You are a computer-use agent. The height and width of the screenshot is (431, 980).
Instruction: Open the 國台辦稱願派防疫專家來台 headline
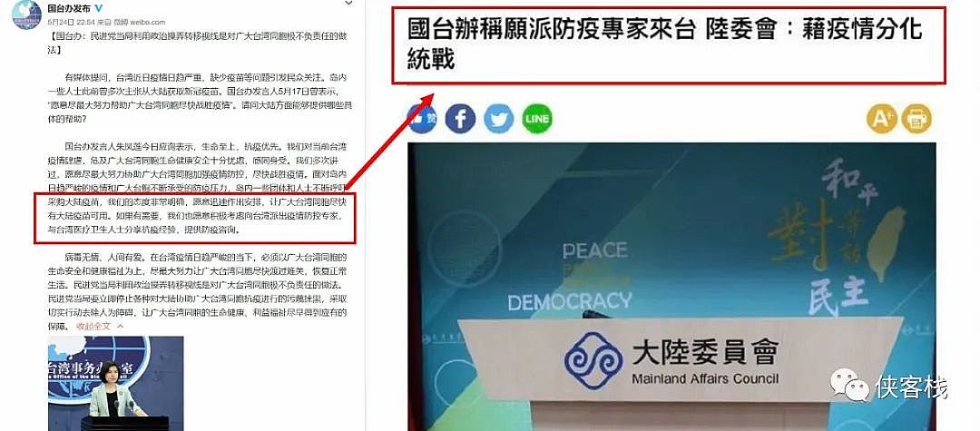[668, 45]
